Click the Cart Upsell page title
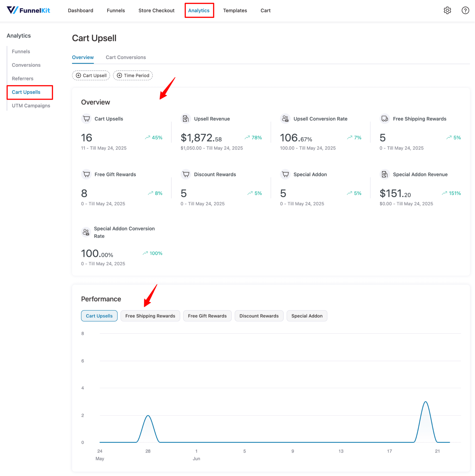Image resolution: width=475 pixels, height=476 pixels. point(94,38)
